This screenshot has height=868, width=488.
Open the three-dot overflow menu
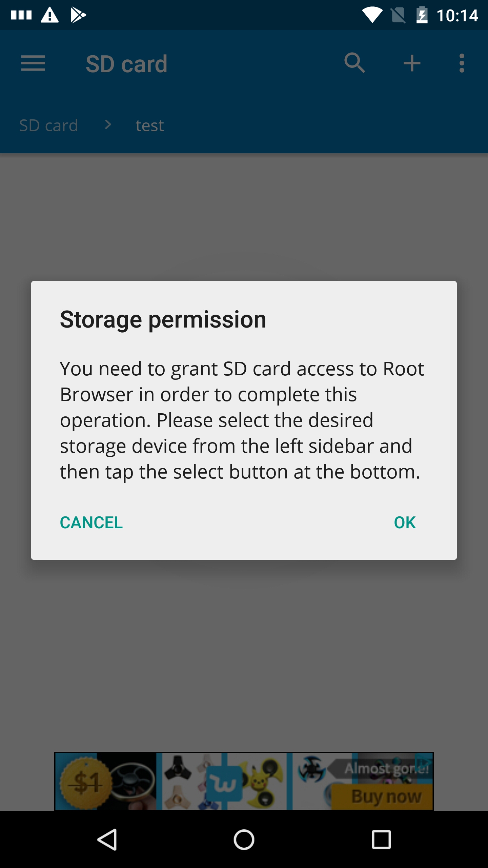pos(462,63)
